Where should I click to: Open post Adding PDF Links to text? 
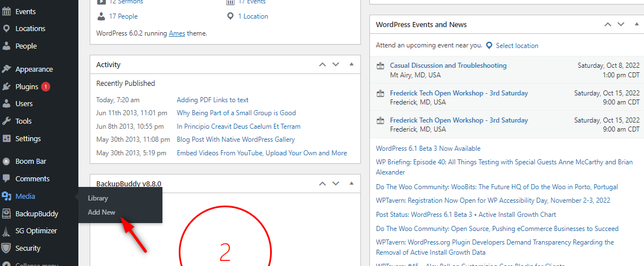[213, 100]
